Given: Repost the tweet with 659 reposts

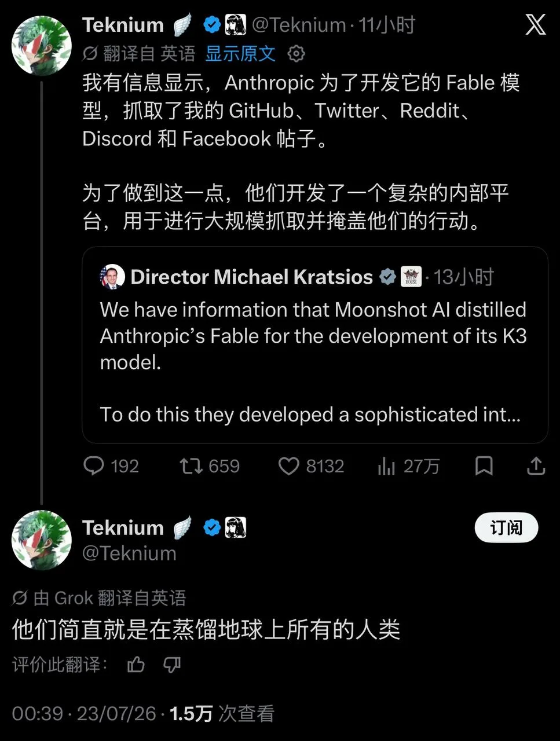Looking at the screenshot, I should 191,465.
